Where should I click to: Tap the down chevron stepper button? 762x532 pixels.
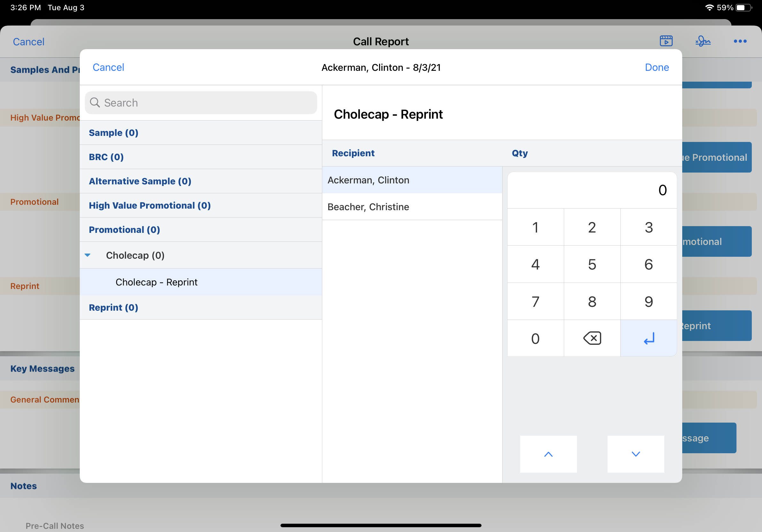point(636,454)
